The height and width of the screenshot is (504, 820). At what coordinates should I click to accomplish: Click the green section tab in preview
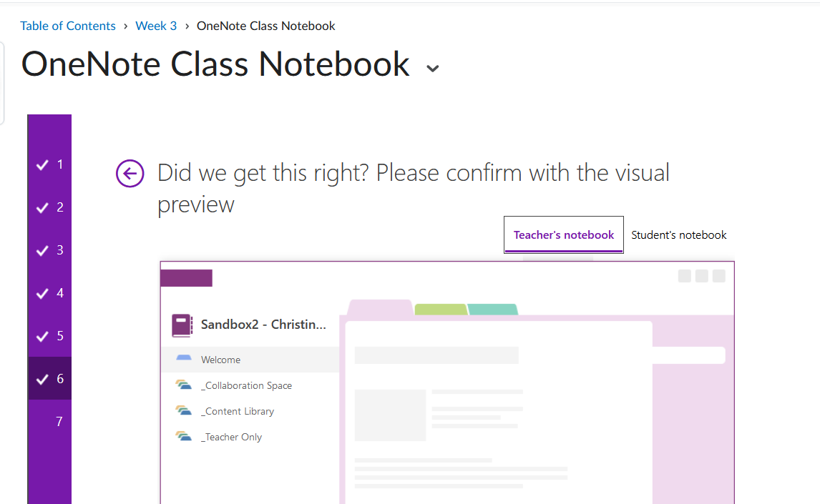point(440,309)
